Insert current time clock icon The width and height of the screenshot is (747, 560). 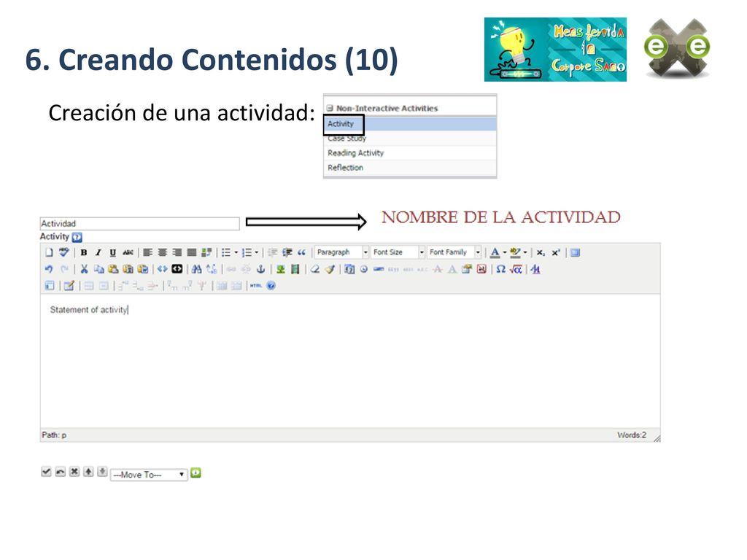click(x=364, y=269)
